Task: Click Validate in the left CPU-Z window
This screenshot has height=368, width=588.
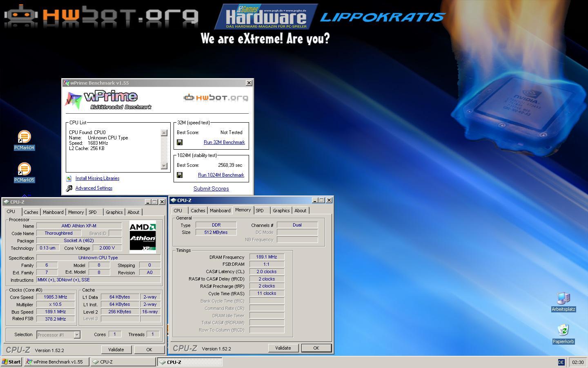Action: click(x=116, y=350)
